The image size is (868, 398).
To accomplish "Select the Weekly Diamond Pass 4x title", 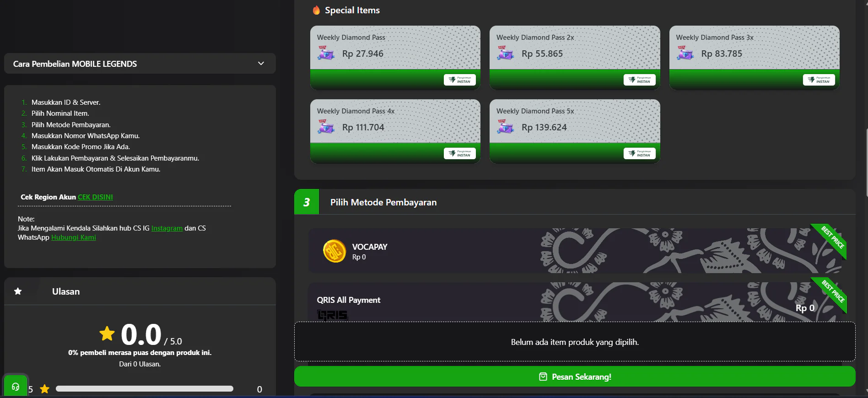I will point(356,111).
